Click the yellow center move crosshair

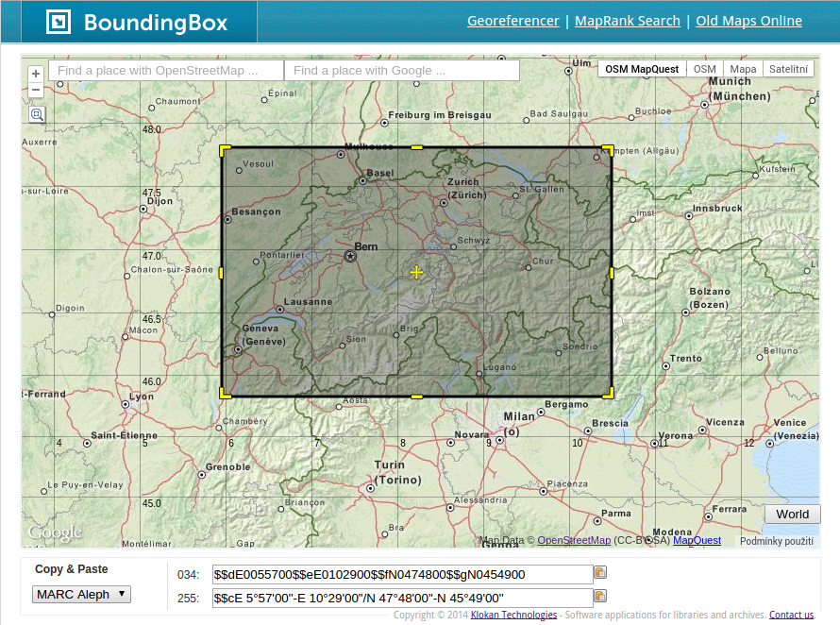coord(416,272)
